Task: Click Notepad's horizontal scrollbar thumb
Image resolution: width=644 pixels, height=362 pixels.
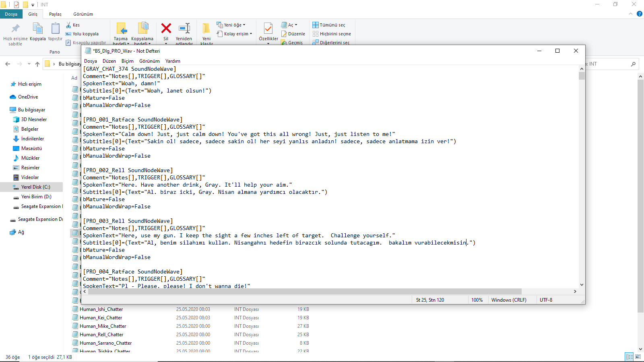Action: tap(304, 292)
